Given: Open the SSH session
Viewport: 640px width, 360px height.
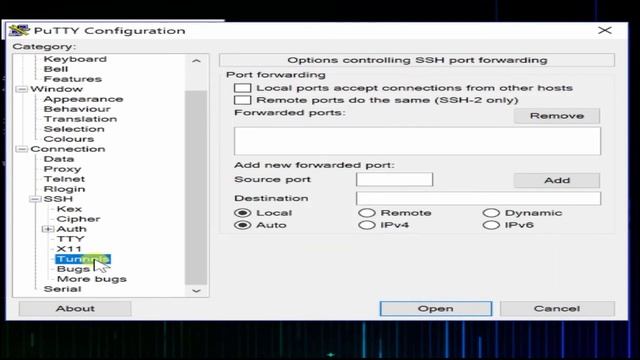Looking at the screenshot, I should 436,309.
